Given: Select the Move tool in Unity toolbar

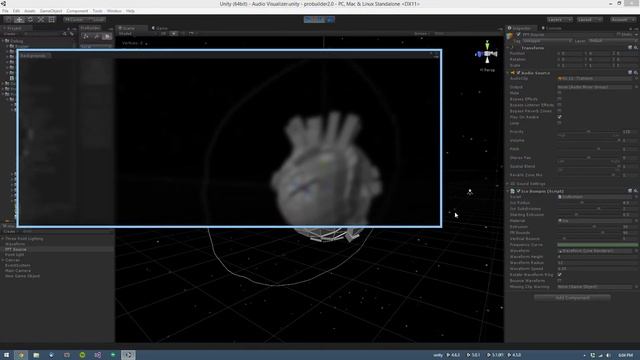Looking at the screenshot, I should [19, 20].
